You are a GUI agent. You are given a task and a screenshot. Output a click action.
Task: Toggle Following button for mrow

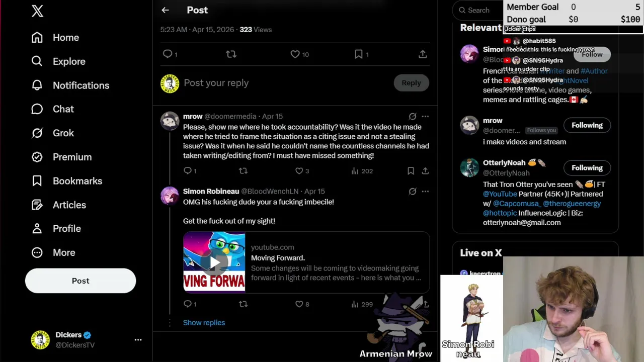click(x=587, y=125)
